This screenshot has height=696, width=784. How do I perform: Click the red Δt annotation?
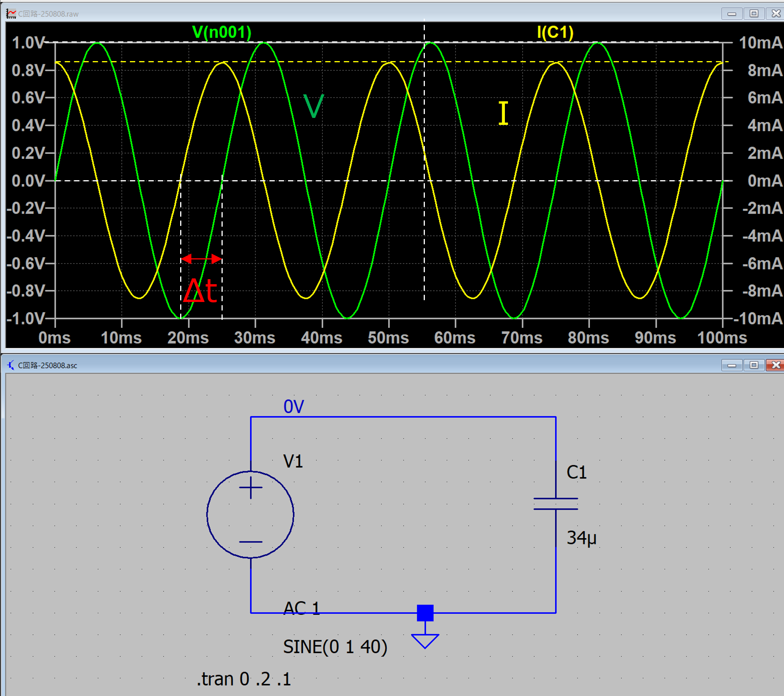[200, 290]
